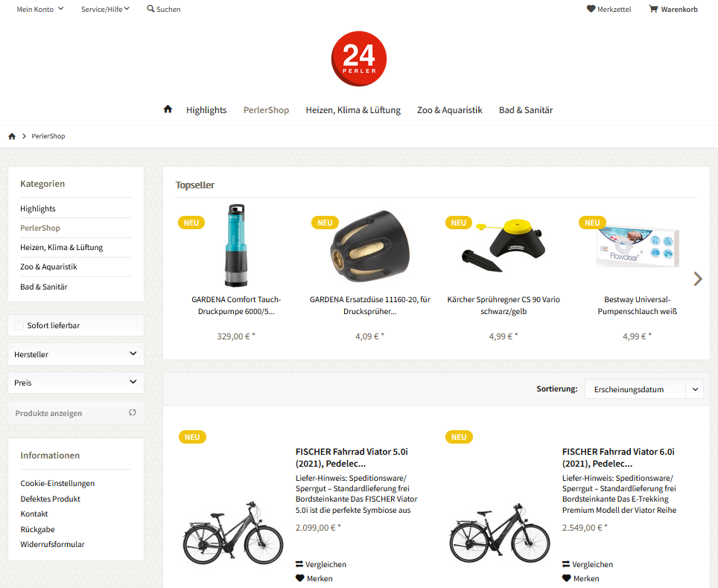Open the Warenkorb shopping cart icon

[x=653, y=9]
